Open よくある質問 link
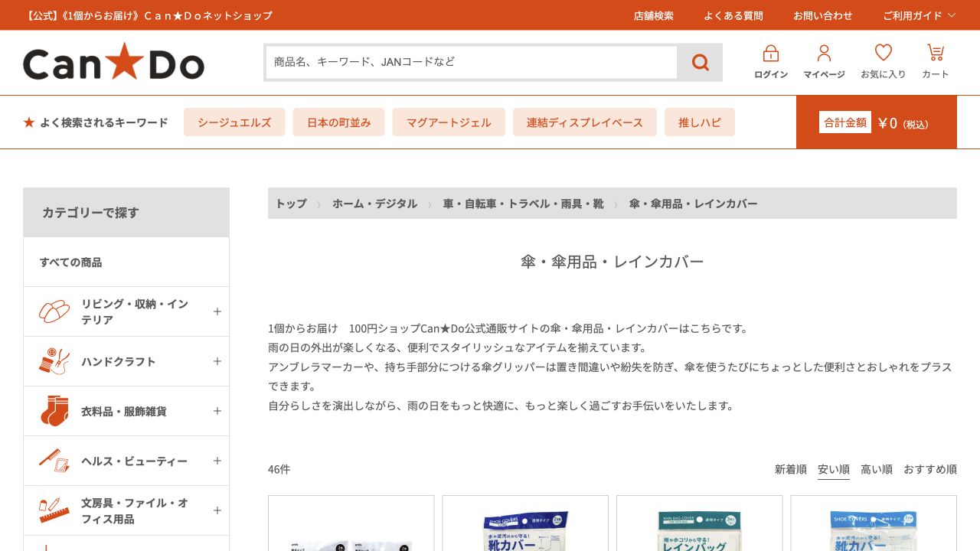980x551 pixels. pos(733,15)
